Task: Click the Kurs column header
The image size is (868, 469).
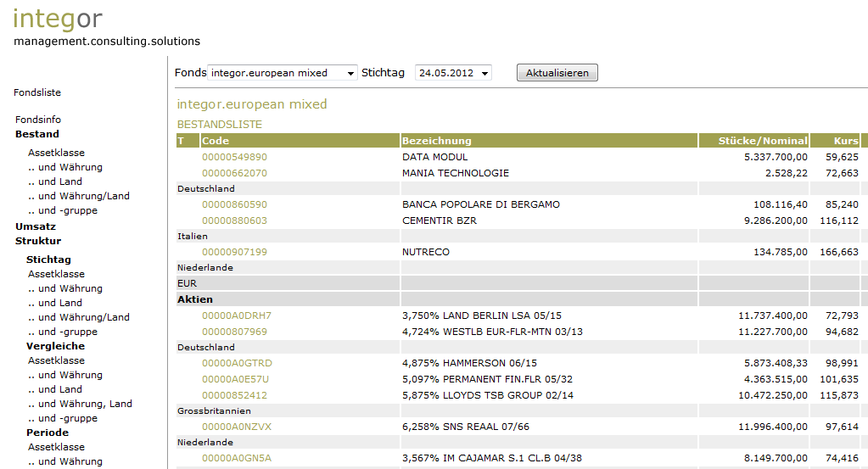Action: click(835, 141)
